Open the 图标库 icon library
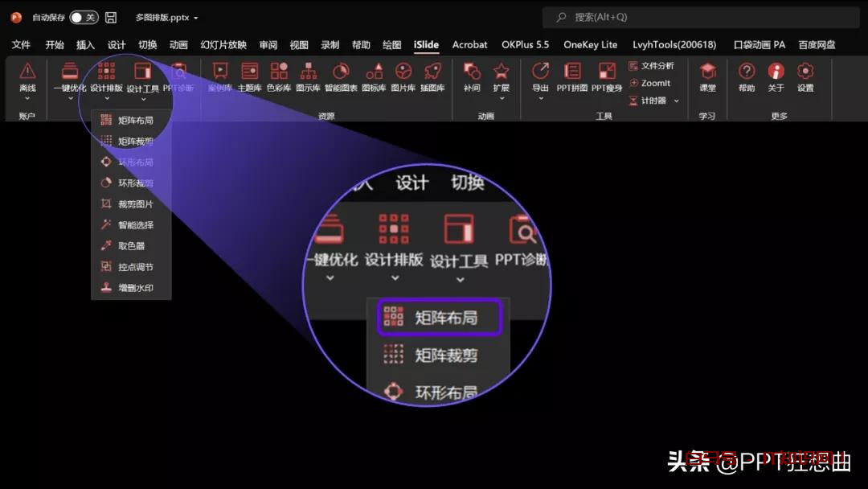Image resolution: width=868 pixels, height=489 pixels. (x=373, y=76)
